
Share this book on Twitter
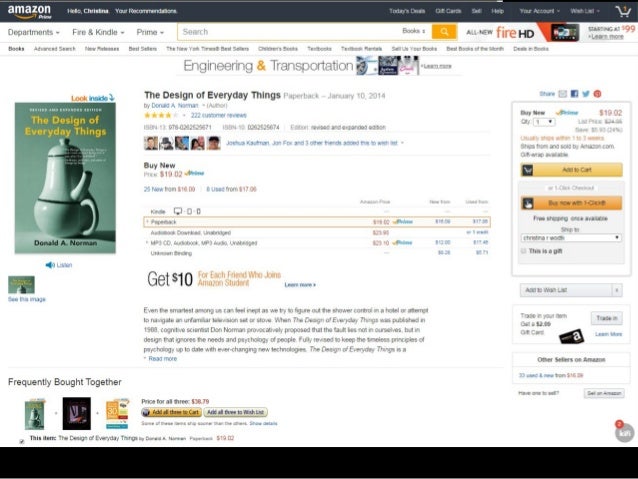pos(586,94)
